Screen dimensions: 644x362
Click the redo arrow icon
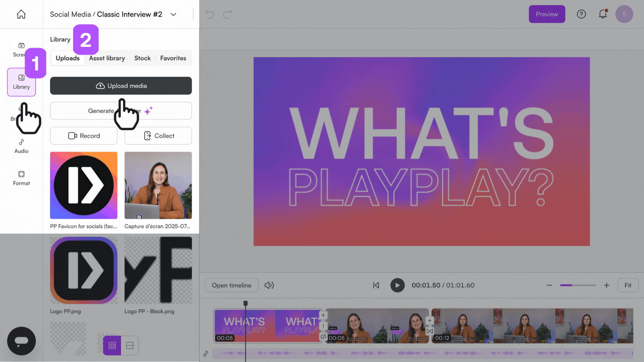(x=227, y=14)
